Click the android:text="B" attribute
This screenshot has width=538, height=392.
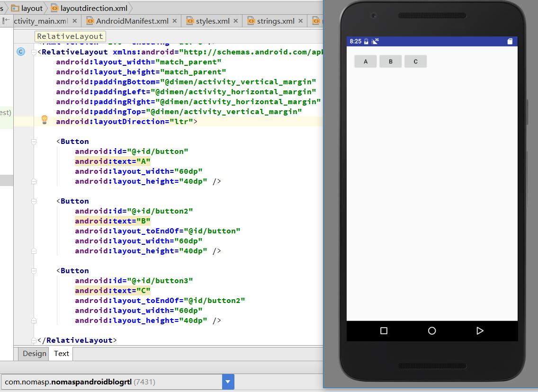pos(113,221)
